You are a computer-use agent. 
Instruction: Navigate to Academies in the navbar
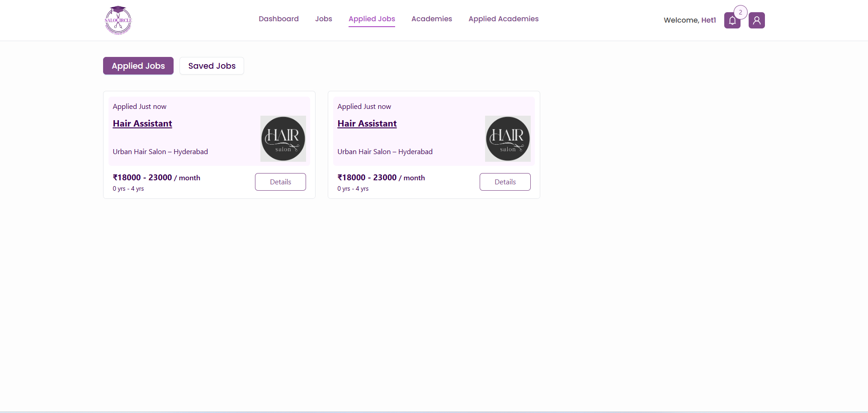[x=432, y=19]
